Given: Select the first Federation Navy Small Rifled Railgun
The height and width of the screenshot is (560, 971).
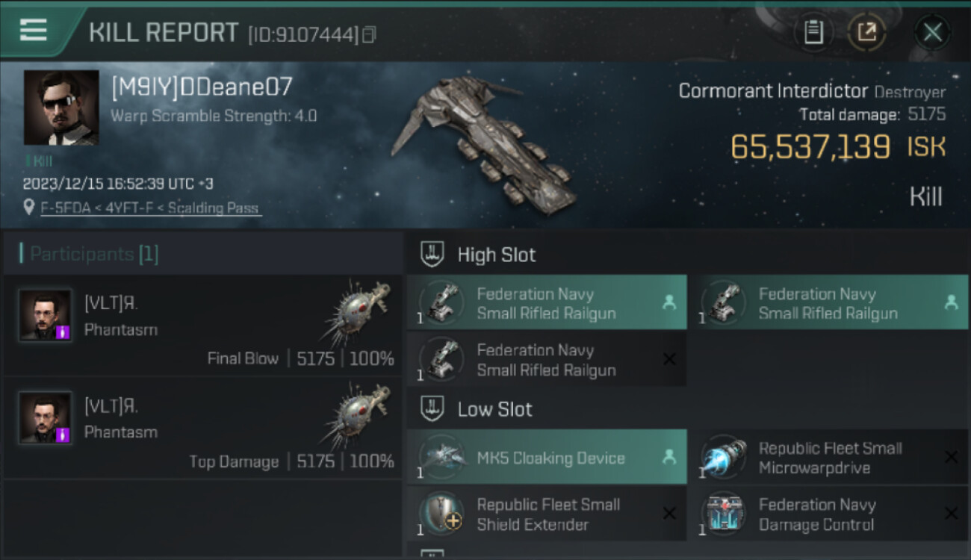Looking at the screenshot, I should [547, 303].
